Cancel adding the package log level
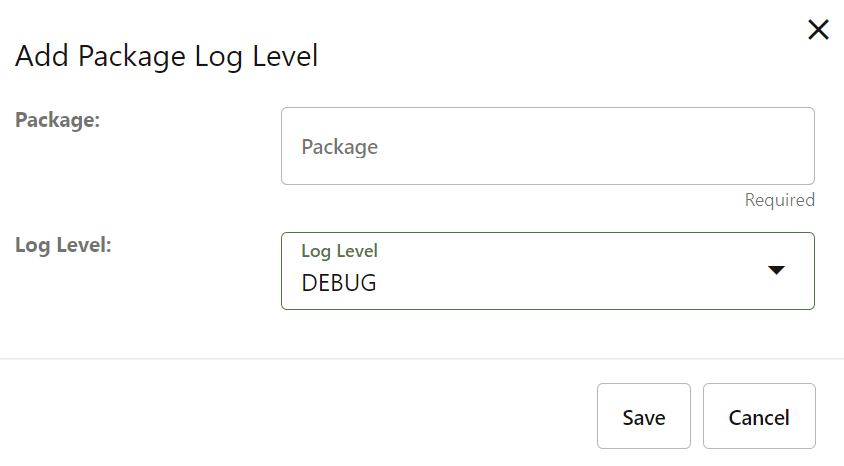The width and height of the screenshot is (844, 466). [x=759, y=416]
